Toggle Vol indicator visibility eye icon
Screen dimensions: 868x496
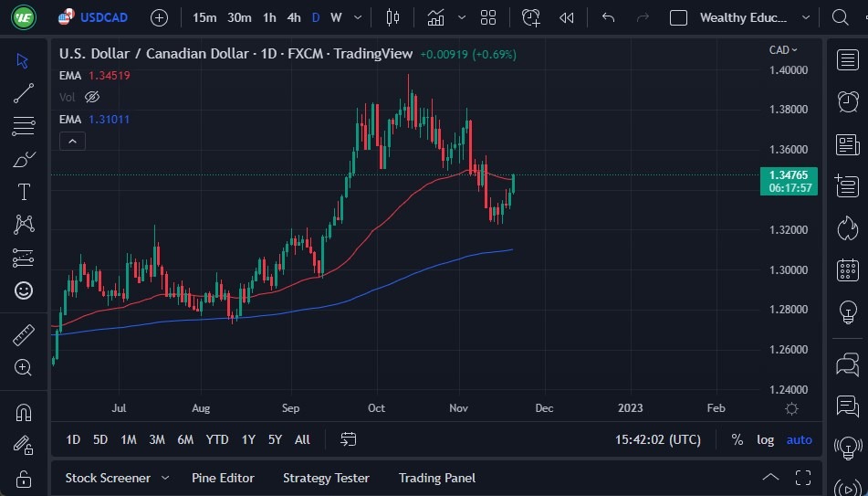click(92, 97)
